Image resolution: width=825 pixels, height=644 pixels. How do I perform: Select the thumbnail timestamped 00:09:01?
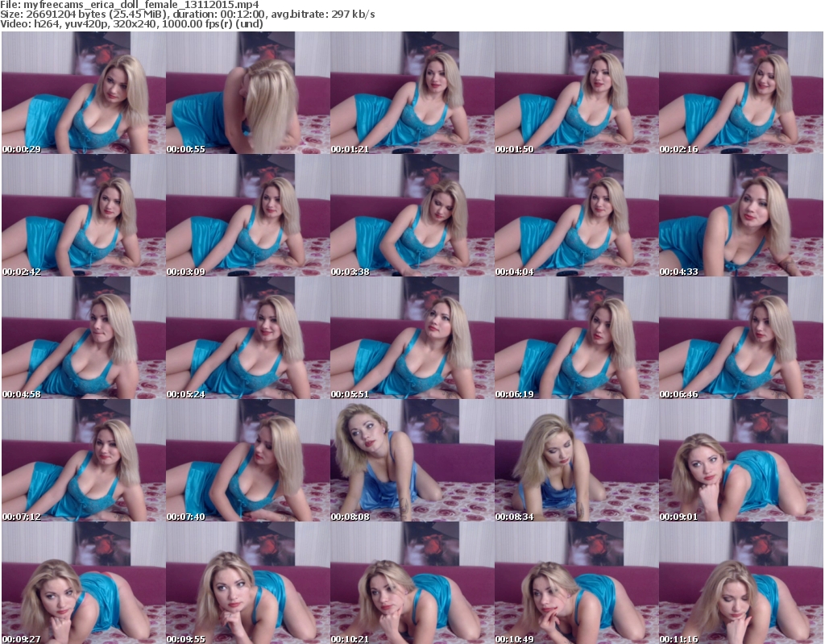point(741,461)
